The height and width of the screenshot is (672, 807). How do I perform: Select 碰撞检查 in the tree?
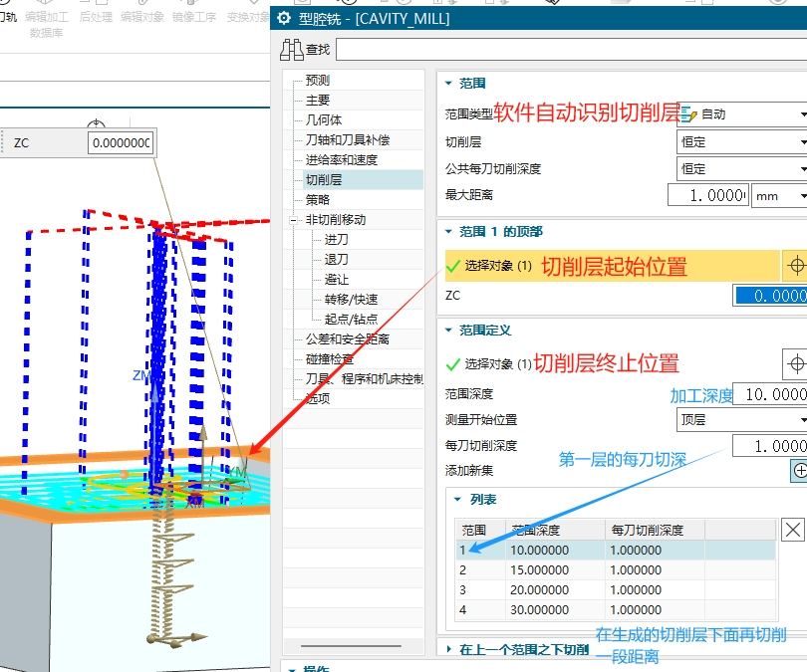click(x=330, y=358)
